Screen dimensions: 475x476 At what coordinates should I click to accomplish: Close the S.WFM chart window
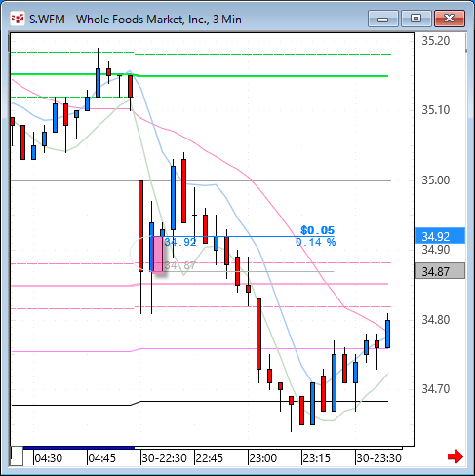pyautogui.click(x=450, y=19)
